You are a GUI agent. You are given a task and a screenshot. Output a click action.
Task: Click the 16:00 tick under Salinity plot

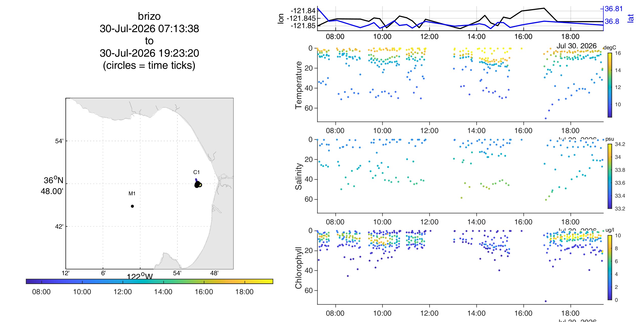coord(523,222)
